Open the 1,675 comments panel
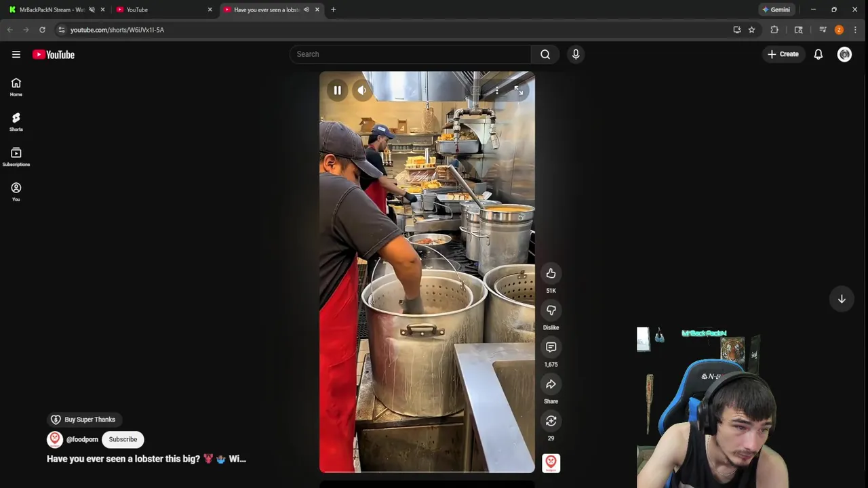The image size is (868, 488). pos(551,347)
